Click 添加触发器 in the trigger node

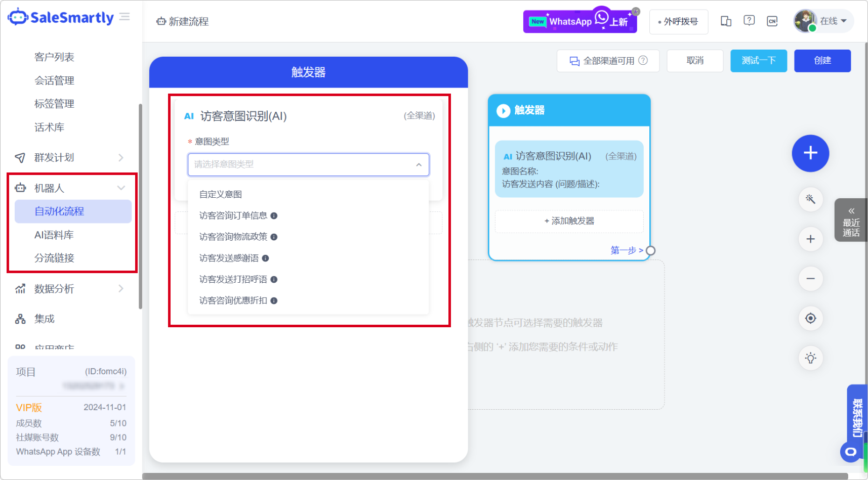(569, 221)
